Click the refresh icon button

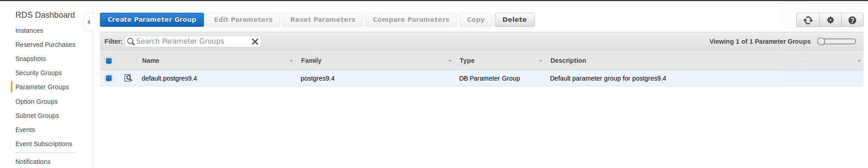[808, 20]
